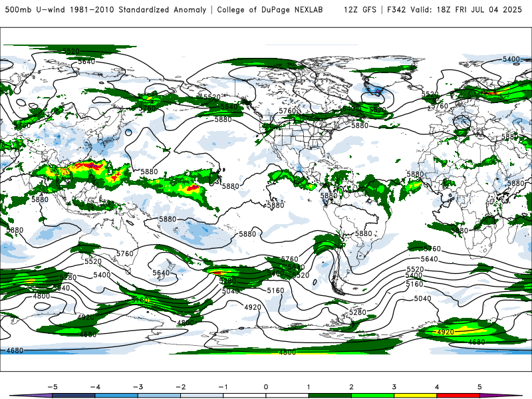Click the '-5' colorbar label

tap(53, 387)
